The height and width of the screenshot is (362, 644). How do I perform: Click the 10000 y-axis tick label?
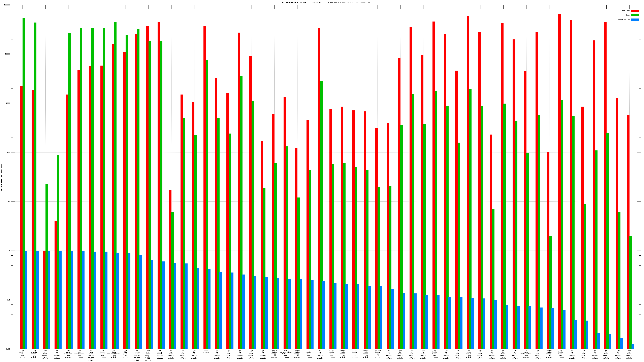tap(8, 54)
